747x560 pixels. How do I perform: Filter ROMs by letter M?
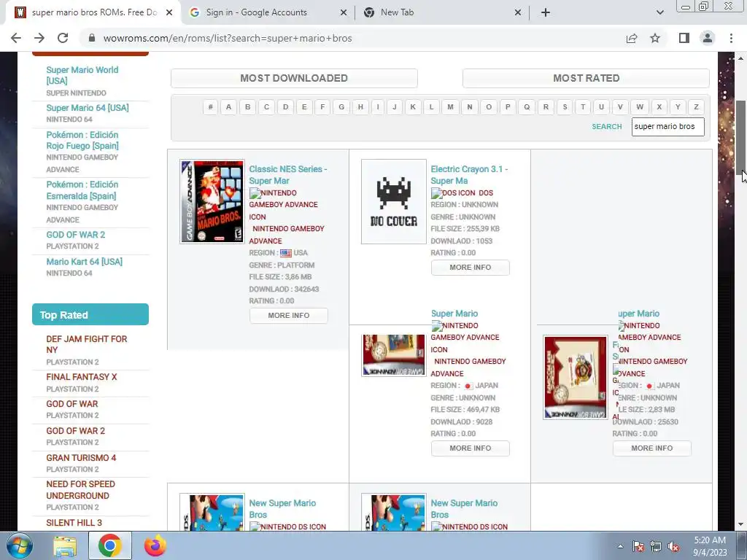pos(450,106)
